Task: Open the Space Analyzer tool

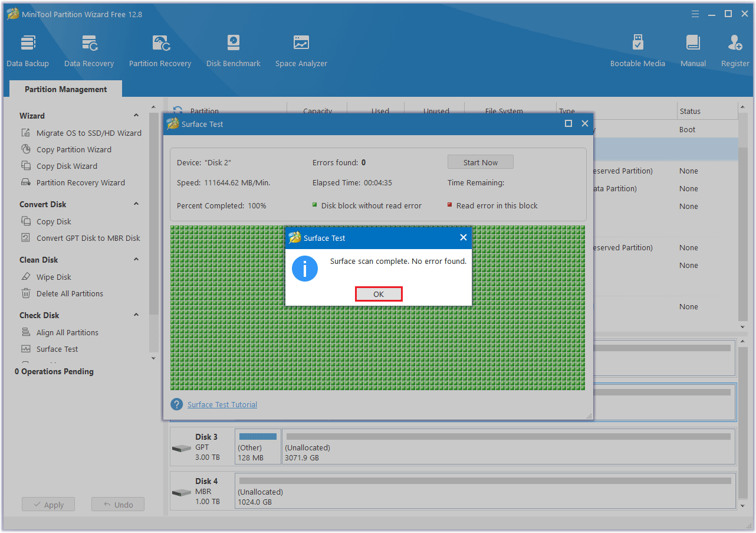Action: coord(301,51)
